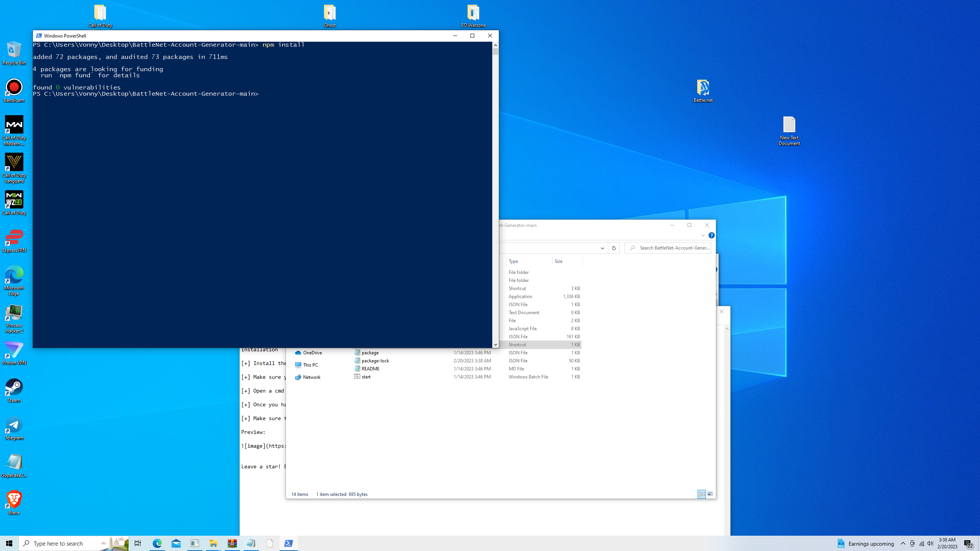
Task: Switch Explorer to thumbnail view via status bar
Action: tap(710, 494)
